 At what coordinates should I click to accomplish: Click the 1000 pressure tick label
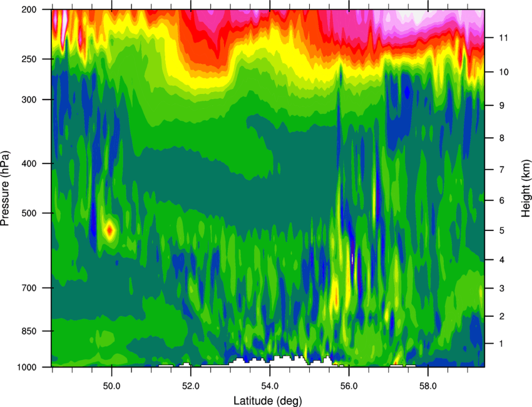coord(26,367)
